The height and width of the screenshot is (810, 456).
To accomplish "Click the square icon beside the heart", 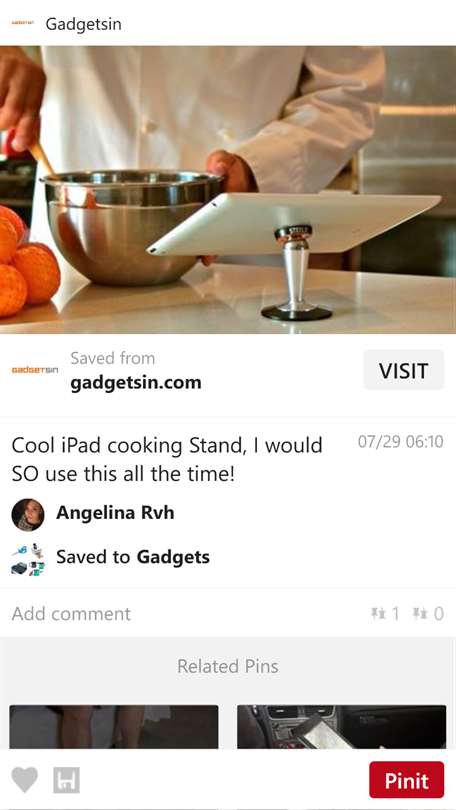I will click(x=66, y=780).
